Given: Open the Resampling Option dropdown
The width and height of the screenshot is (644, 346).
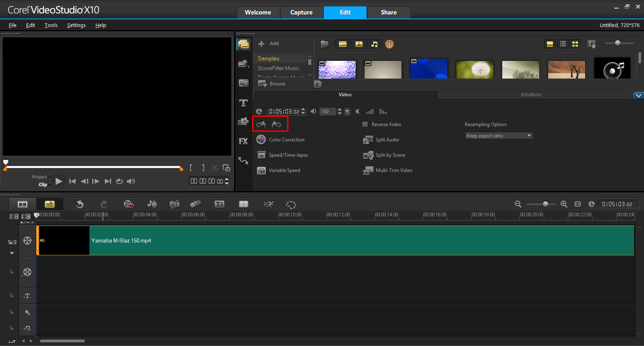Looking at the screenshot, I should tap(499, 136).
